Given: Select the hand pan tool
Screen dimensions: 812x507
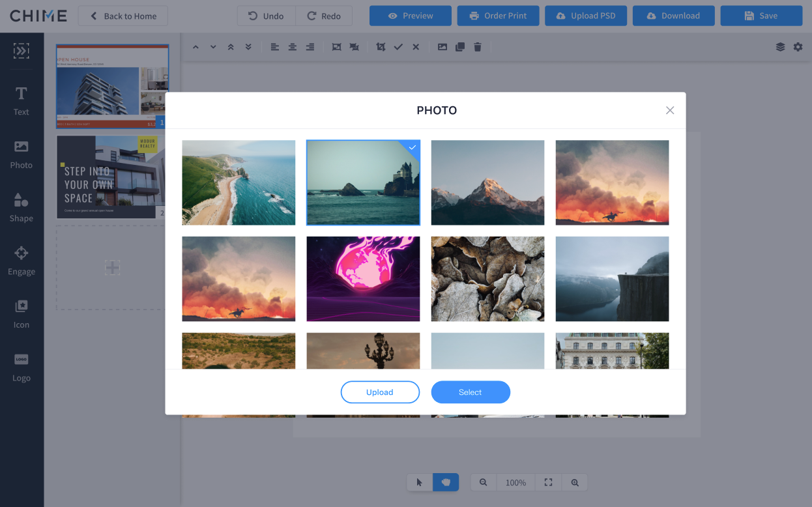Looking at the screenshot, I should point(446,482).
